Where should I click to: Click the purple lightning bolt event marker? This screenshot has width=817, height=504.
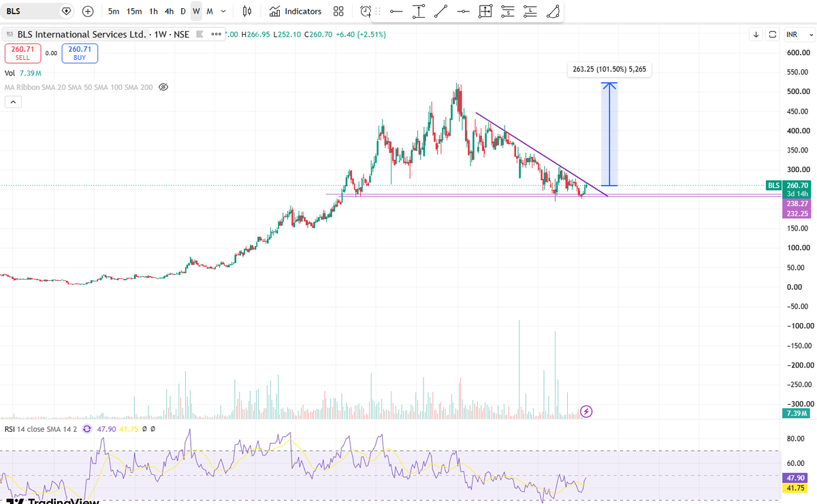coord(587,411)
